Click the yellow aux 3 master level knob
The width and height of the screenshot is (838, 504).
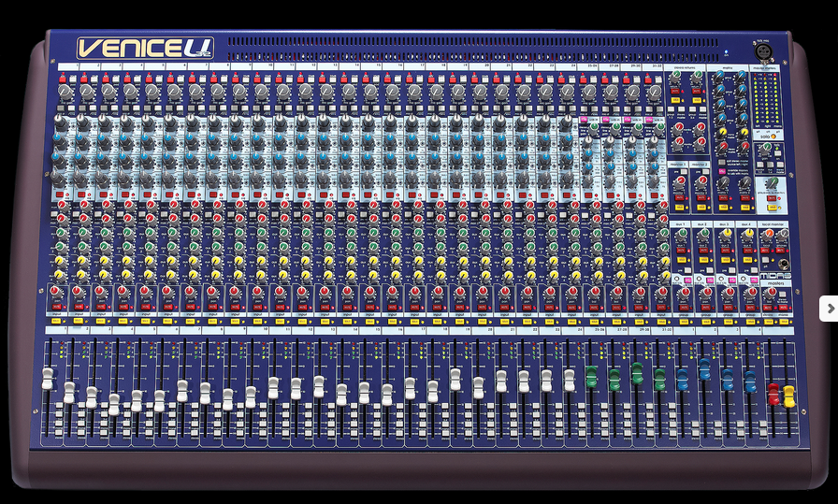pyautogui.click(x=726, y=235)
